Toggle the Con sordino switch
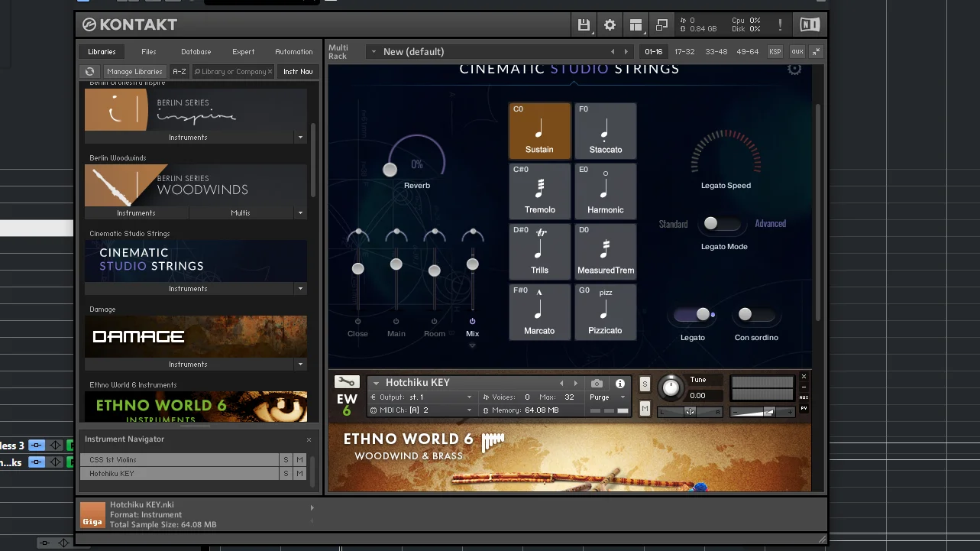 click(x=755, y=315)
